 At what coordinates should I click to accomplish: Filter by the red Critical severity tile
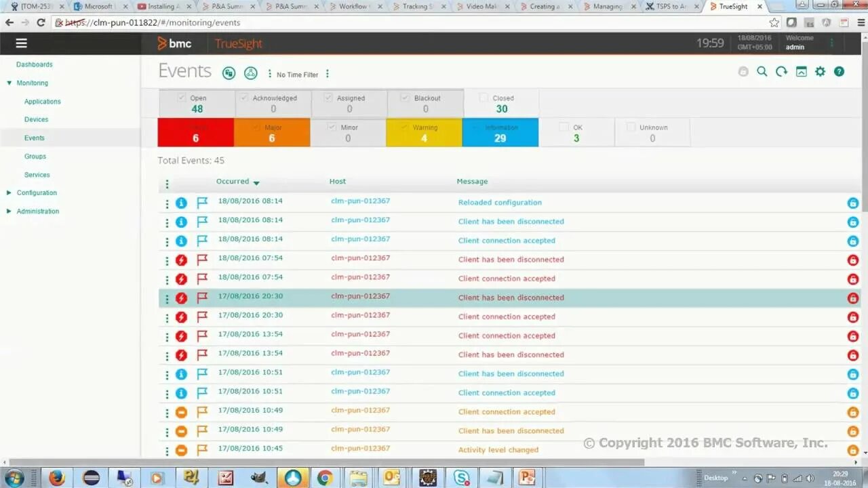point(196,132)
